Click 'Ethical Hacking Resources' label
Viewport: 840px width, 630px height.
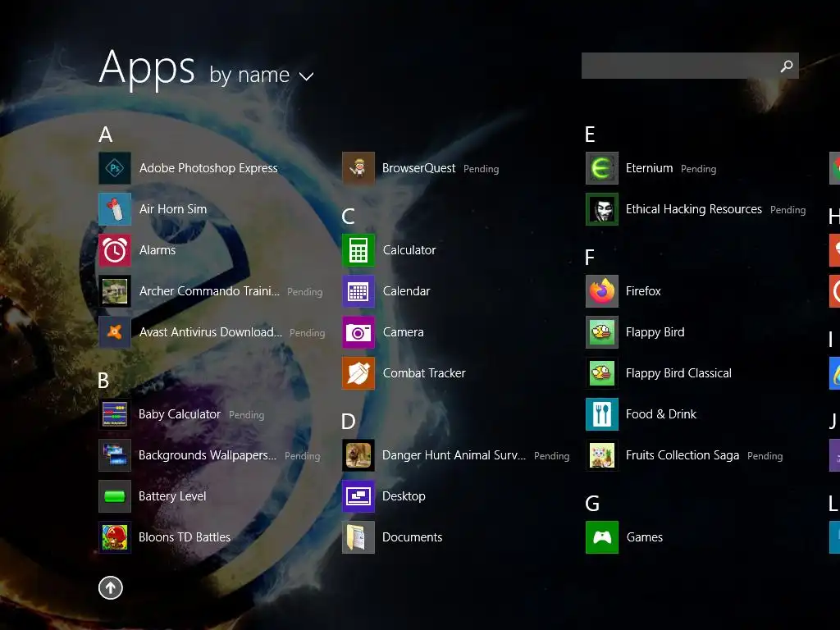694,209
